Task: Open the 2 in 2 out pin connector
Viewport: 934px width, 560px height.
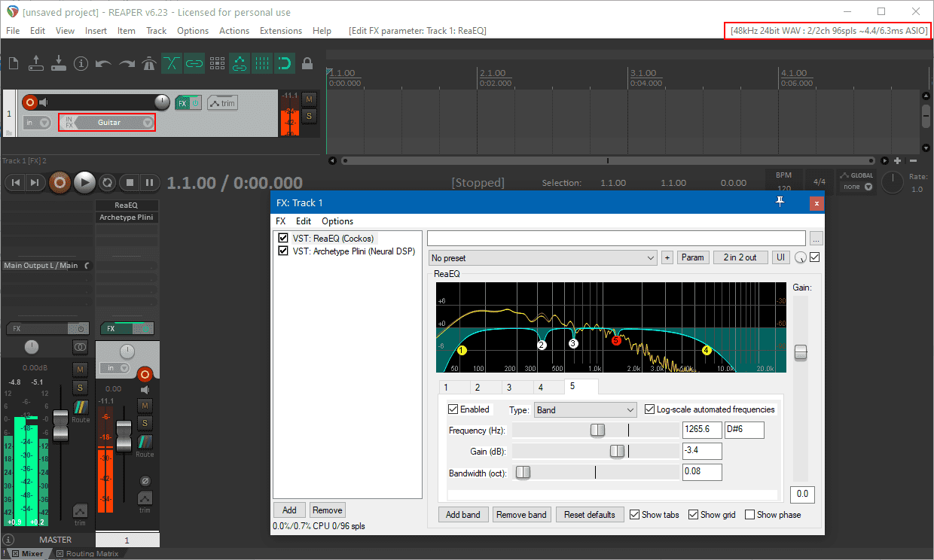Action: pyautogui.click(x=740, y=257)
